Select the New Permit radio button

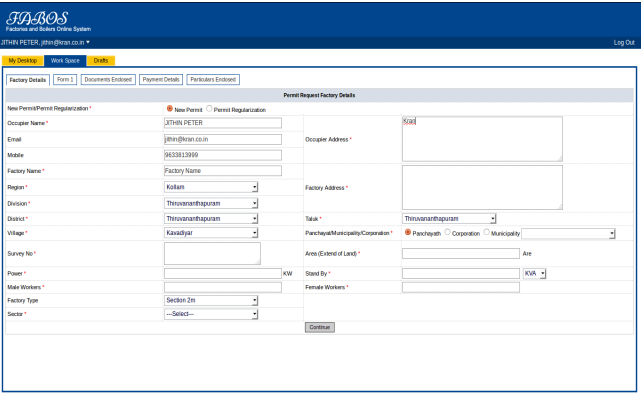pos(169,109)
